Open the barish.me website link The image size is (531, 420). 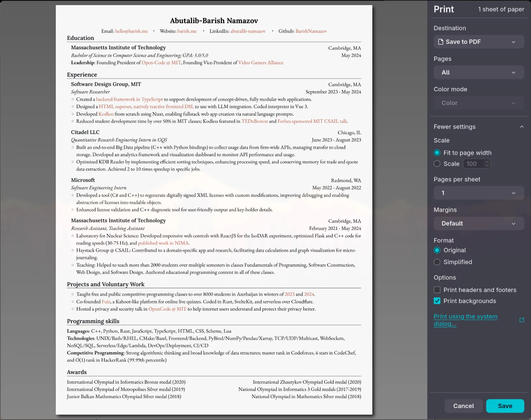(187, 31)
